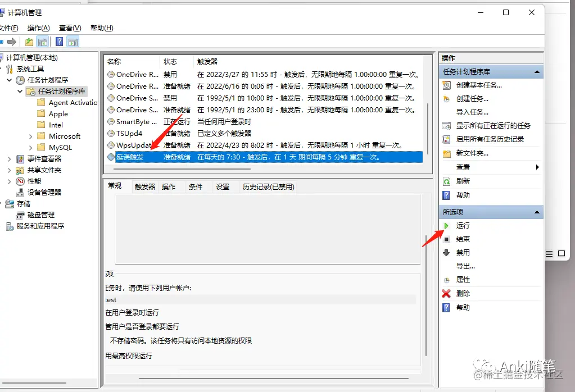Open the 查看(V) menu
The width and height of the screenshot is (575, 392).
70,28
